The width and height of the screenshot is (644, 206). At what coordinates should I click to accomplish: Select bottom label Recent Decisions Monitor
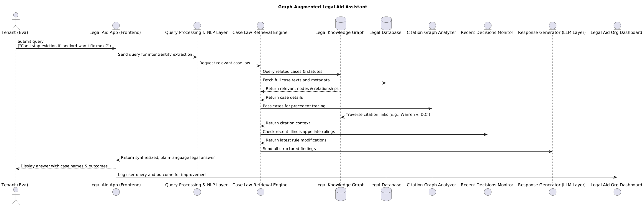487,185
